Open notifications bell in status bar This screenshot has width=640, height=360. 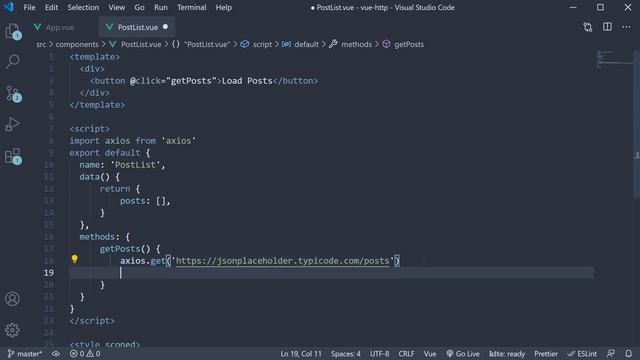(x=629, y=353)
